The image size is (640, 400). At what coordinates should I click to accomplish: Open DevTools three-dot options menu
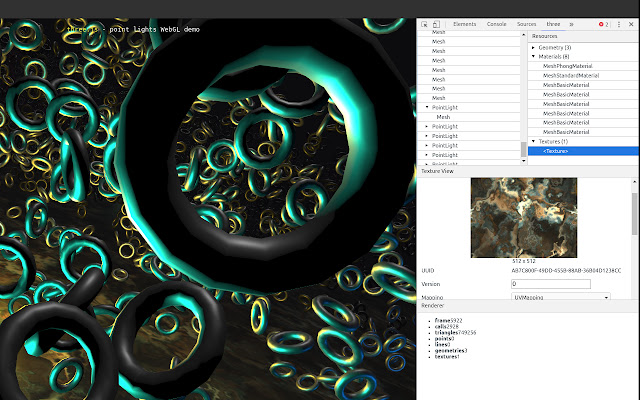click(x=618, y=23)
